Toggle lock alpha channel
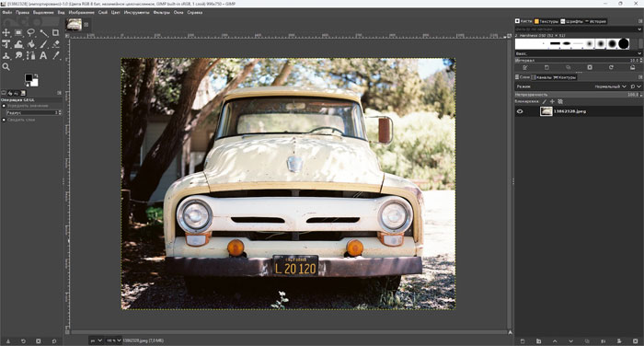The height and width of the screenshot is (346, 644). pyautogui.click(x=560, y=101)
